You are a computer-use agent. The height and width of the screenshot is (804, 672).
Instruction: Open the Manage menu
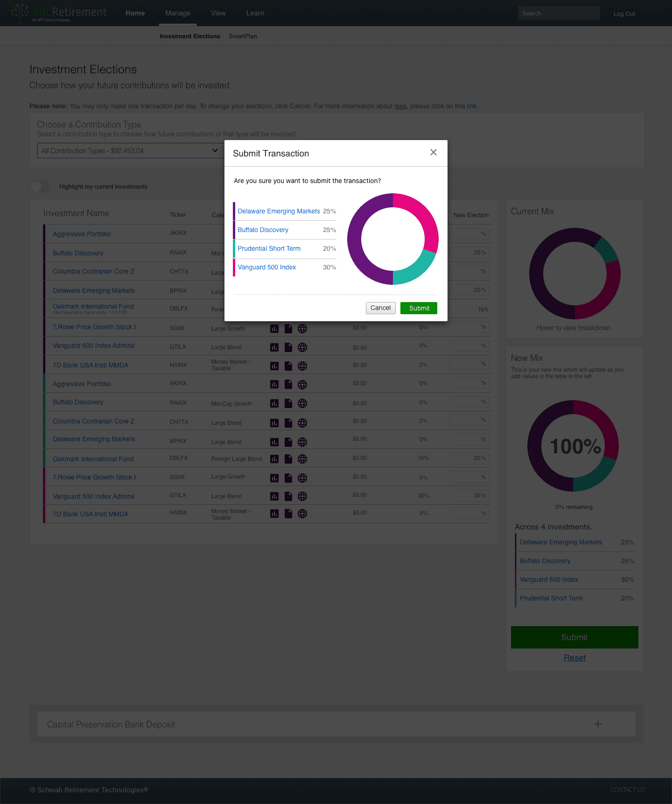point(178,13)
